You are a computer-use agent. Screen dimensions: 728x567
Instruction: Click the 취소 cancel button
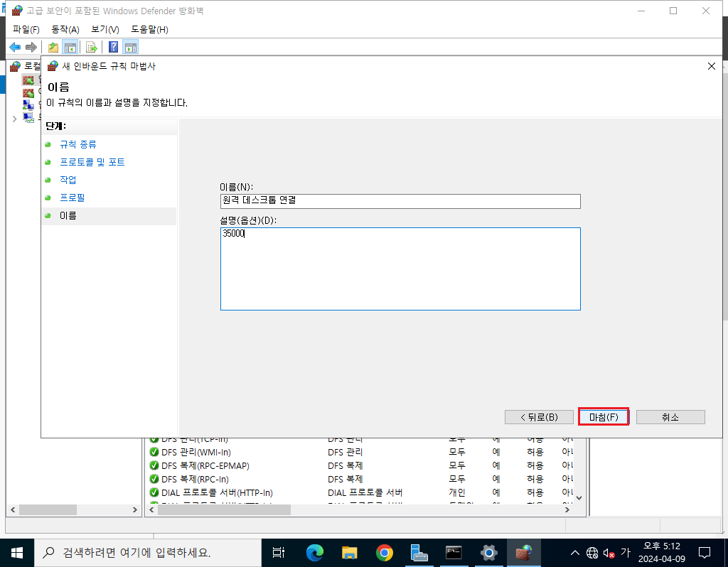pos(670,417)
